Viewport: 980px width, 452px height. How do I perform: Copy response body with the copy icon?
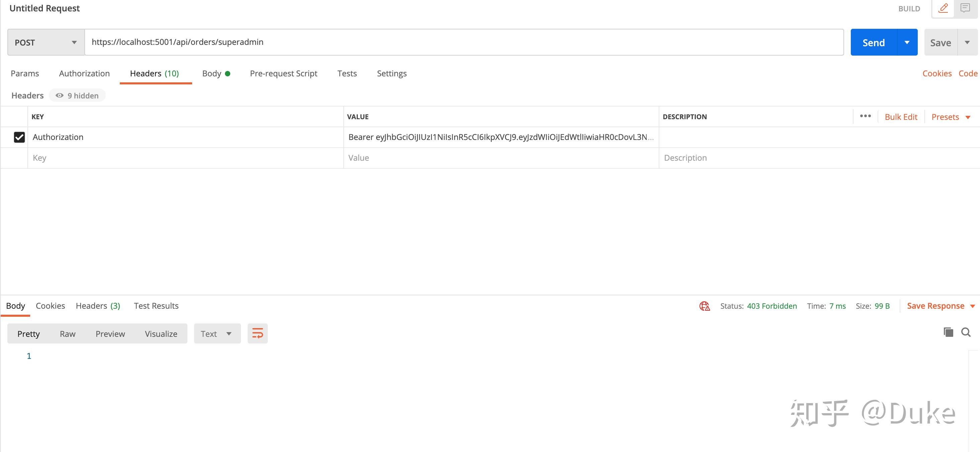click(x=949, y=332)
